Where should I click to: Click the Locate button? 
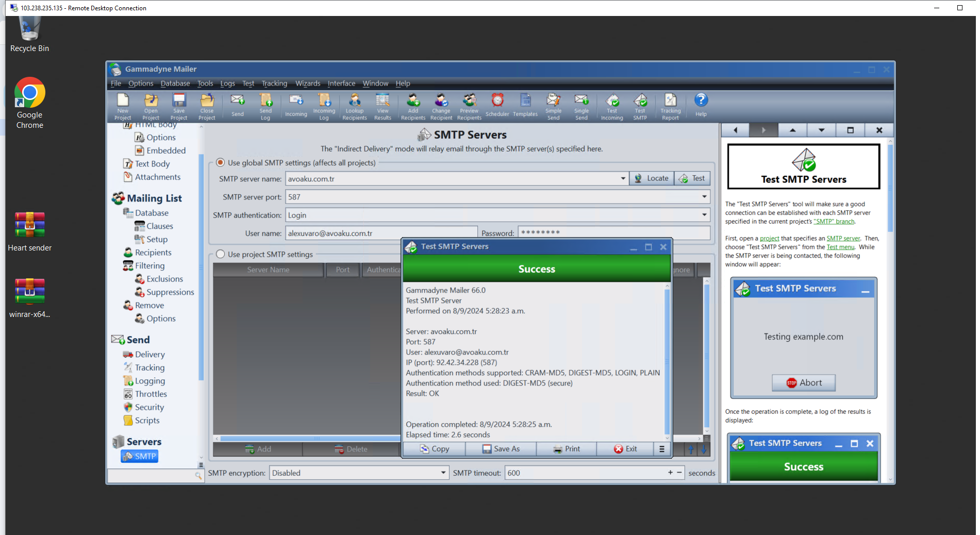pyautogui.click(x=651, y=178)
